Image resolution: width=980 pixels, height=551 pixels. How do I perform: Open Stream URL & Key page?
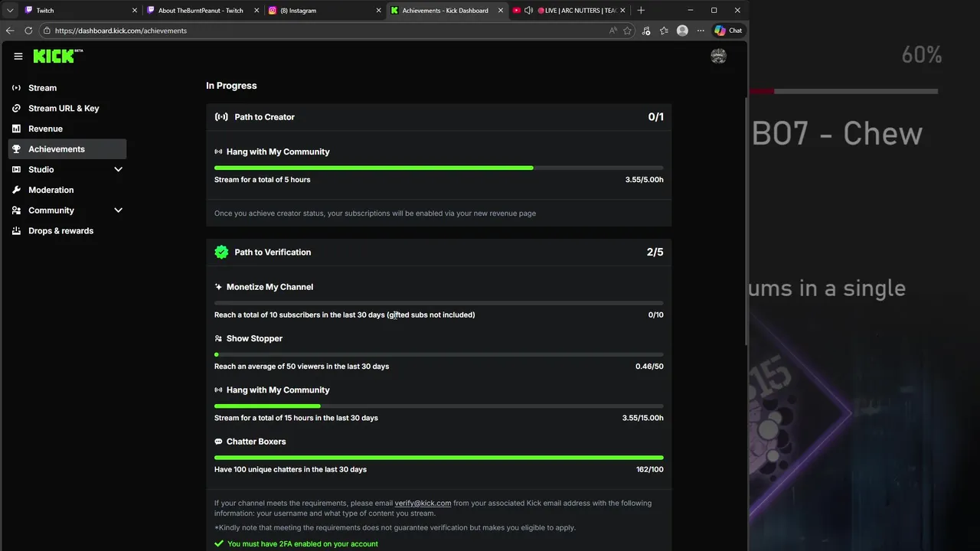67,109
